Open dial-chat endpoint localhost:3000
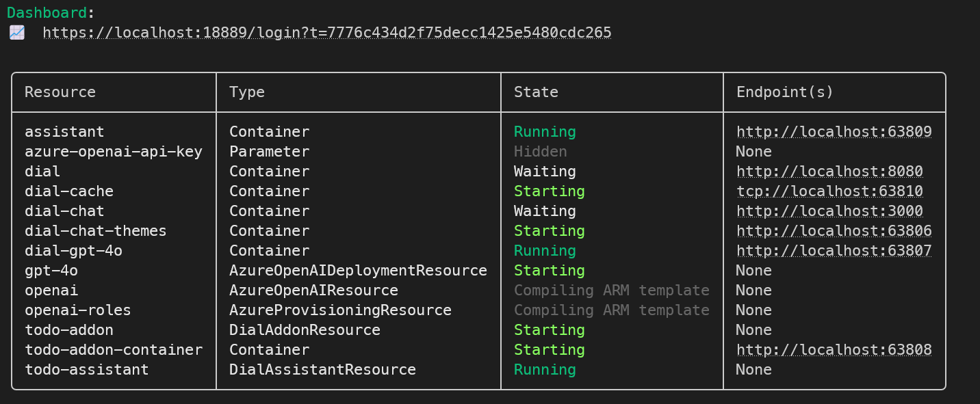This screenshot has height=404, width=980. pos(829,211)
